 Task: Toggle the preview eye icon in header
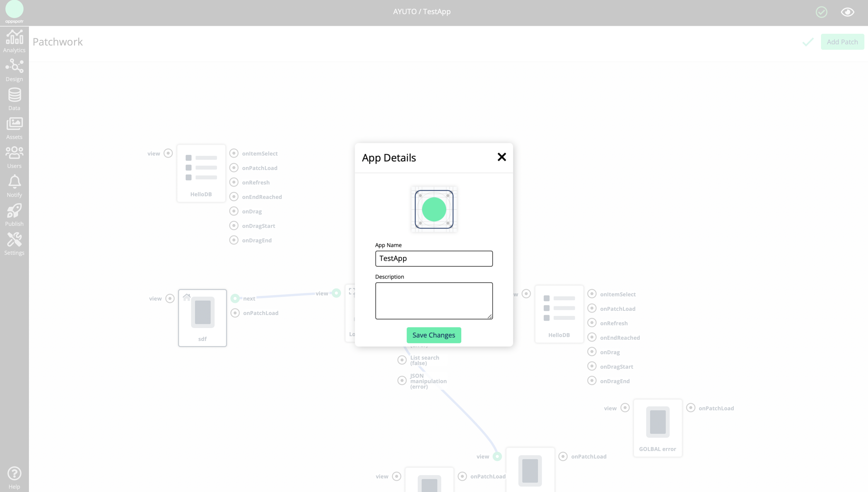848,12
